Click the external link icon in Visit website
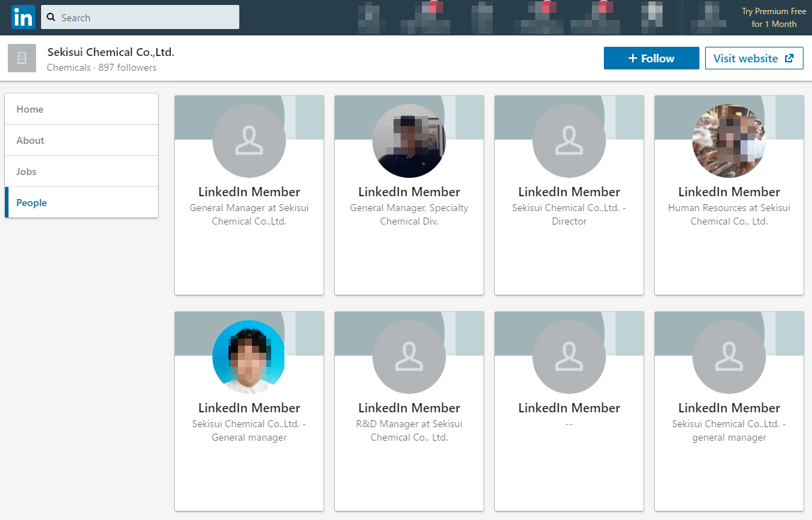 click(x=789, y=58)
